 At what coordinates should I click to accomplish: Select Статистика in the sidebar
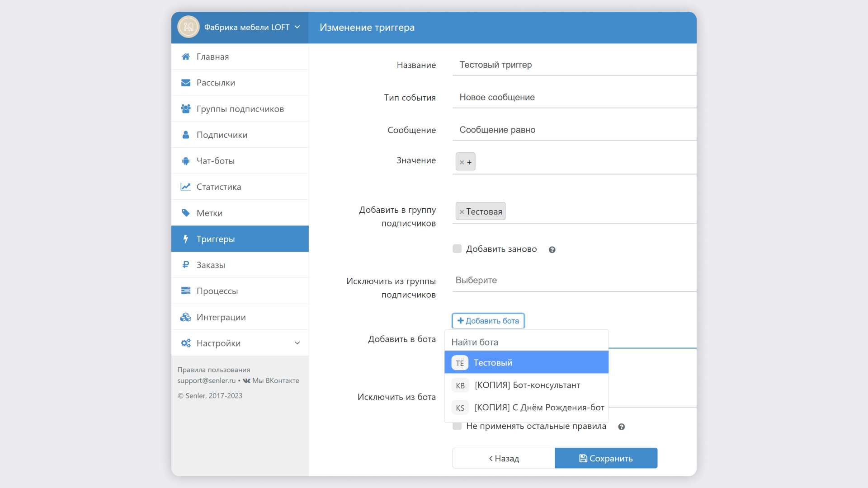coord(240,187)
